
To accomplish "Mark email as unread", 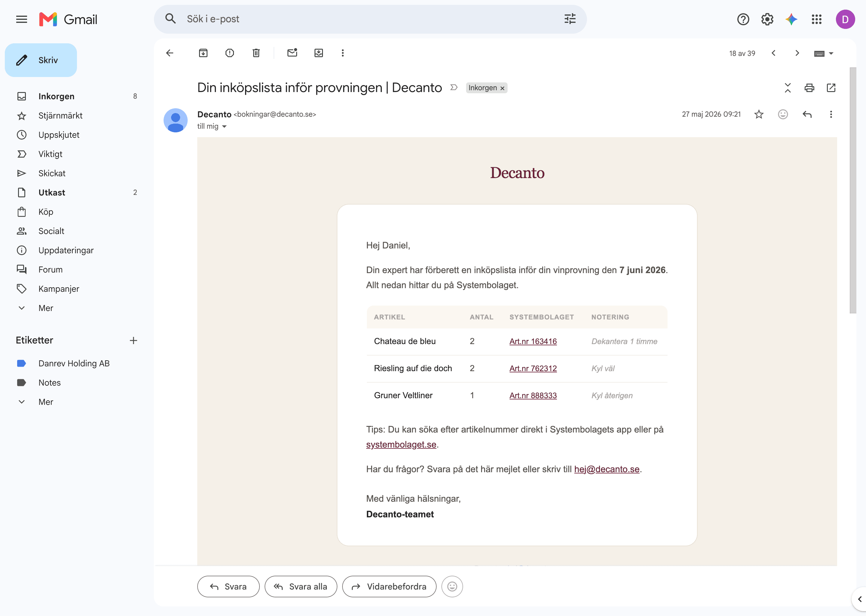I will (292, 53).
